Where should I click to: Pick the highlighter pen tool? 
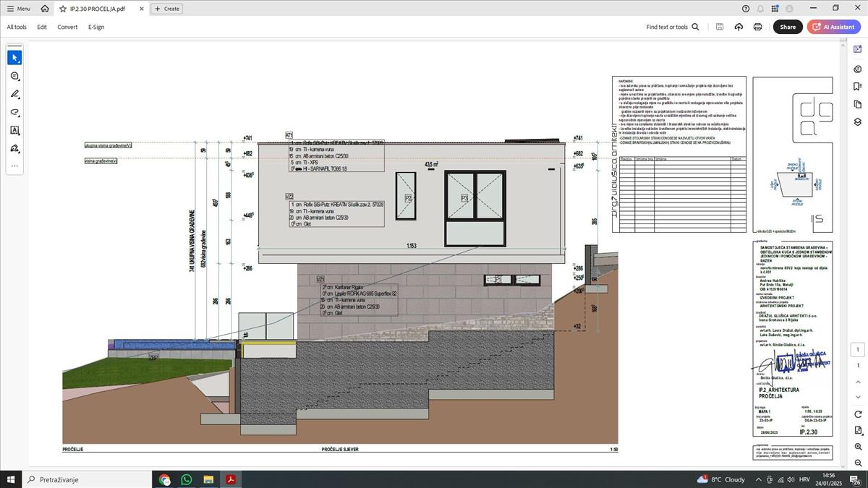[14, 94]
